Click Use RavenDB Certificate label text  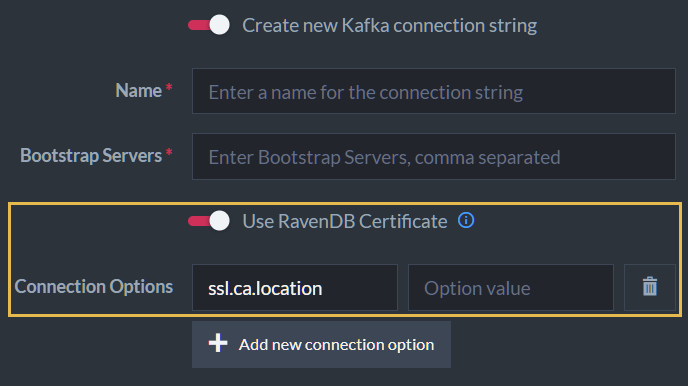pos(345,221)
